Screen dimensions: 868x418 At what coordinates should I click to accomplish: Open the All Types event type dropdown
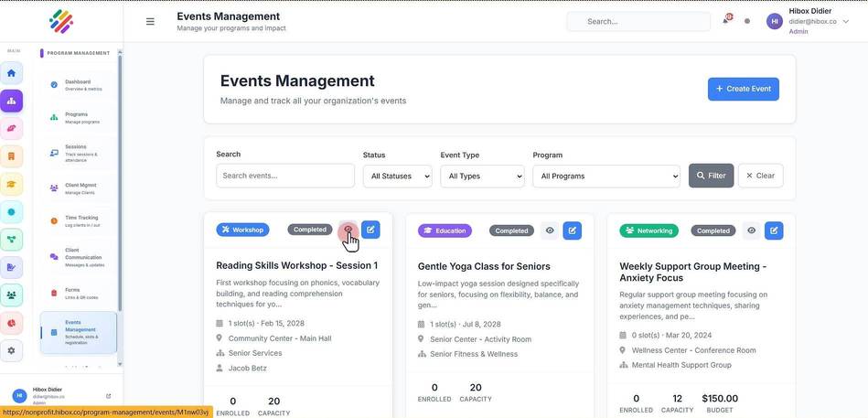click(482, 176)
